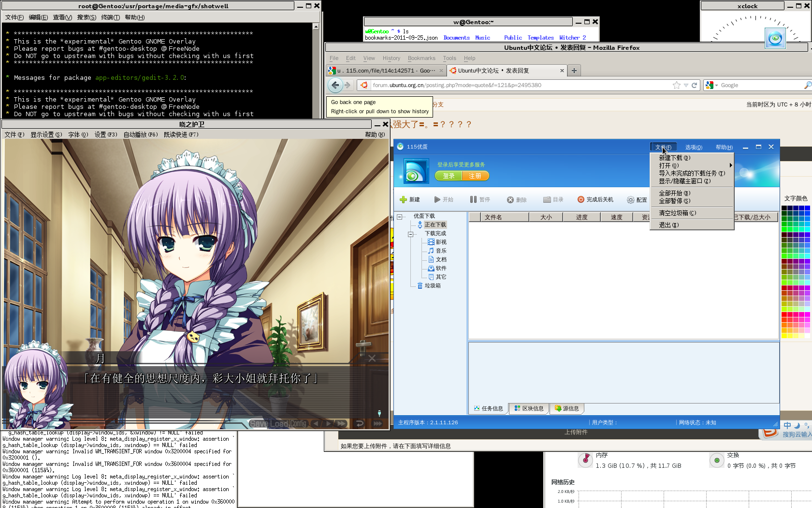Open the 垃圾箱 trash item in tree
The width and height of the screenshot is (812, 508).
pyautogui.click(x=429, y=285)
